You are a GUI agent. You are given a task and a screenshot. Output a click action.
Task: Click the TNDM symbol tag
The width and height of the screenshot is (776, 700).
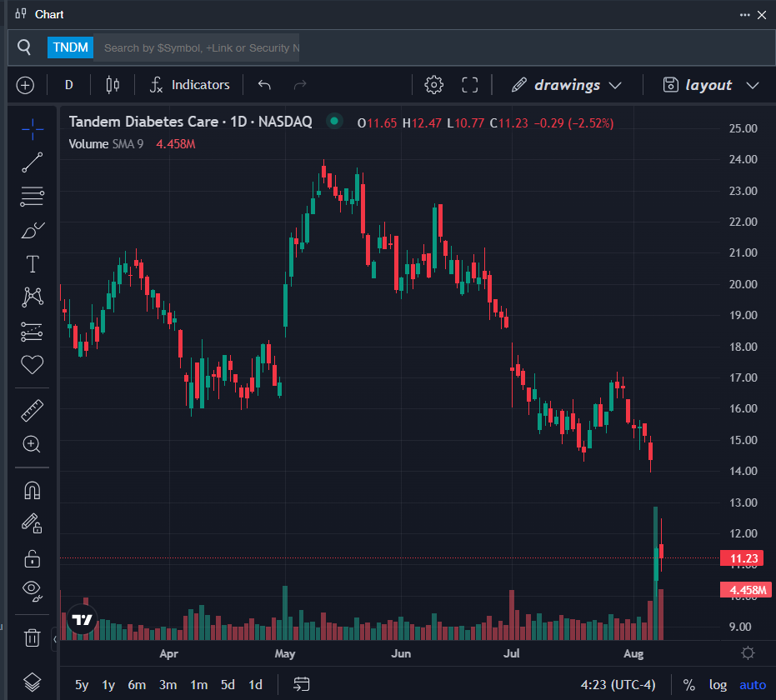click(70, 47)
